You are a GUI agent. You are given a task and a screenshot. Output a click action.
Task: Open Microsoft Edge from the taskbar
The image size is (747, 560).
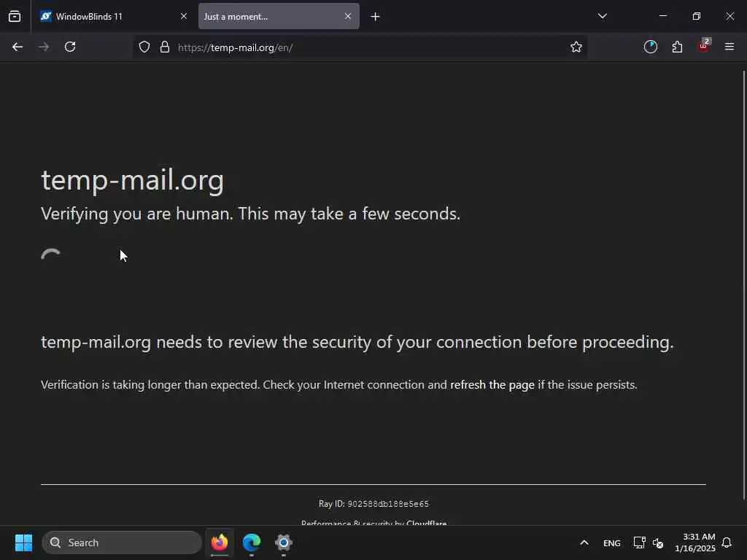click(x=252, y=542)
